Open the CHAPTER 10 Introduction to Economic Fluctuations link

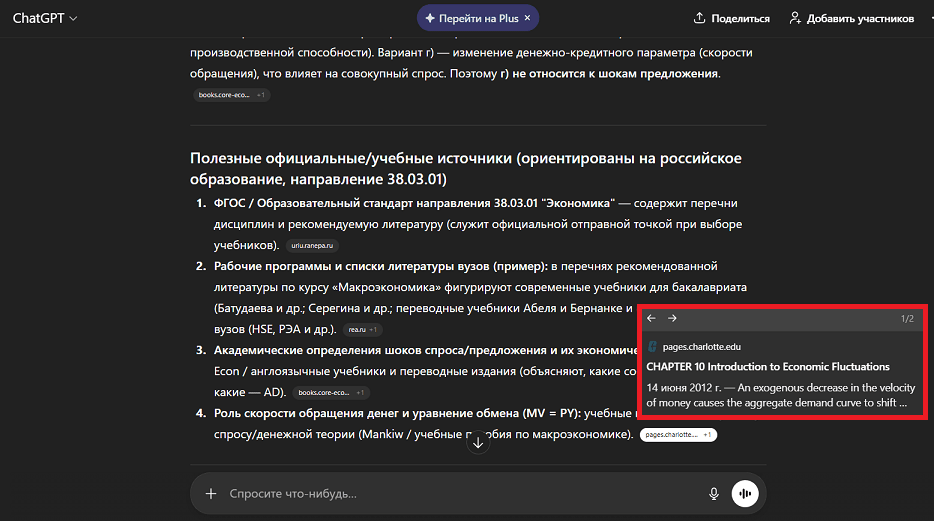tap(768, 367)
